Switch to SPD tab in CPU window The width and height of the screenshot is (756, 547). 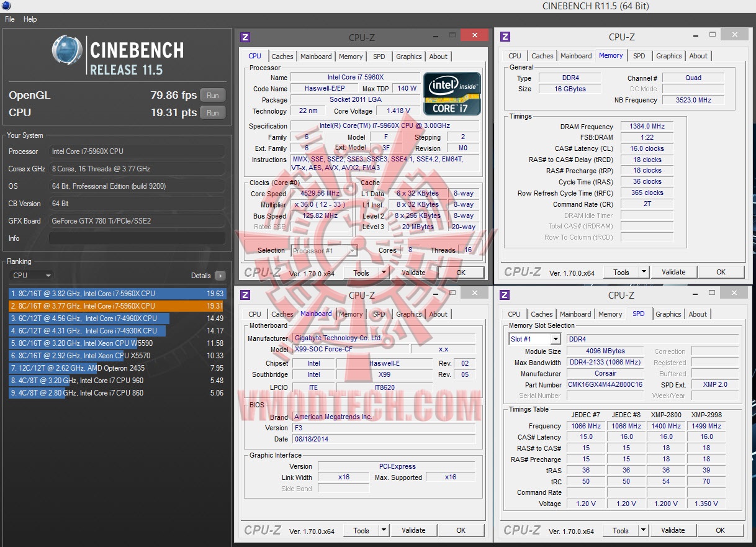(x=379, y=57)
